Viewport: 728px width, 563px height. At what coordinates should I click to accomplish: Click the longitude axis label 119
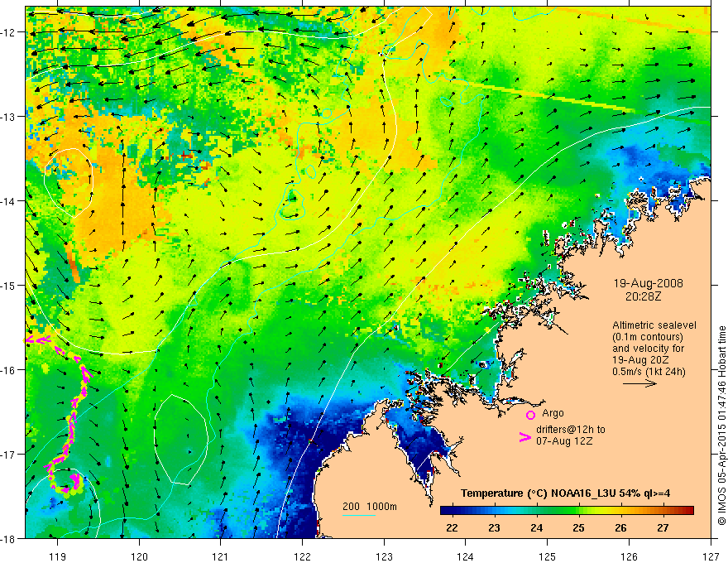pyautogui.click(x=58, y=556)
